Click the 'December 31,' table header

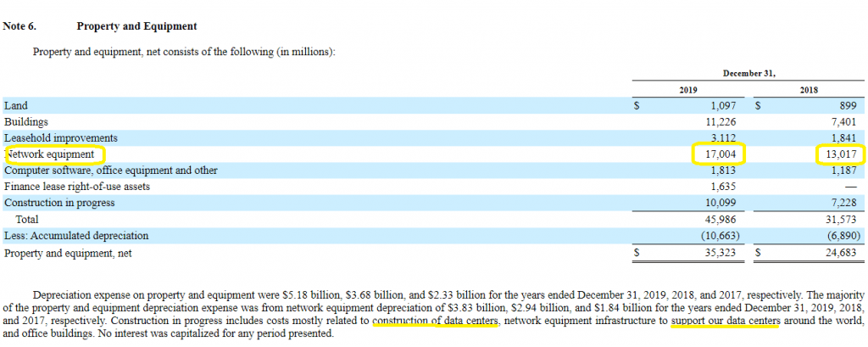tap(748, 73)
